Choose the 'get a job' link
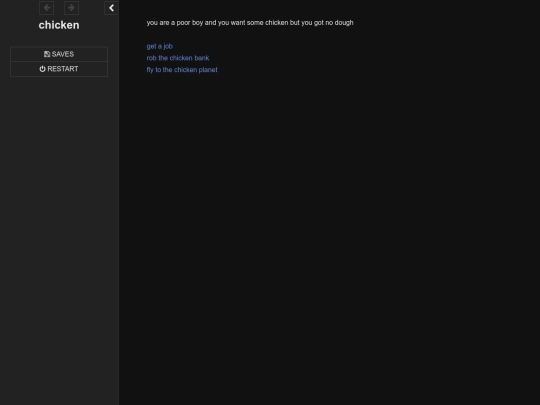The height and width of the screenshot is (405, 540). click(x=159, y=46)
